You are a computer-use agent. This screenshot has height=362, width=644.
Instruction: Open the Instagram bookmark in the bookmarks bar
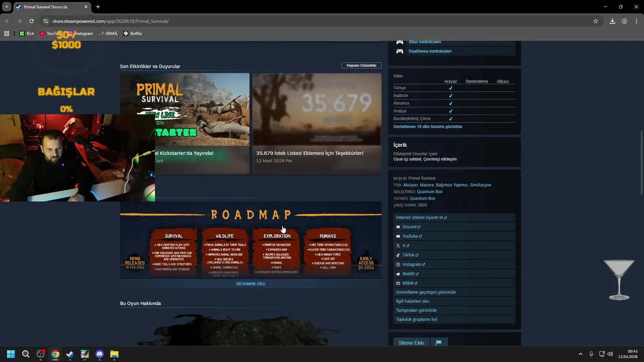click(80, 33)
